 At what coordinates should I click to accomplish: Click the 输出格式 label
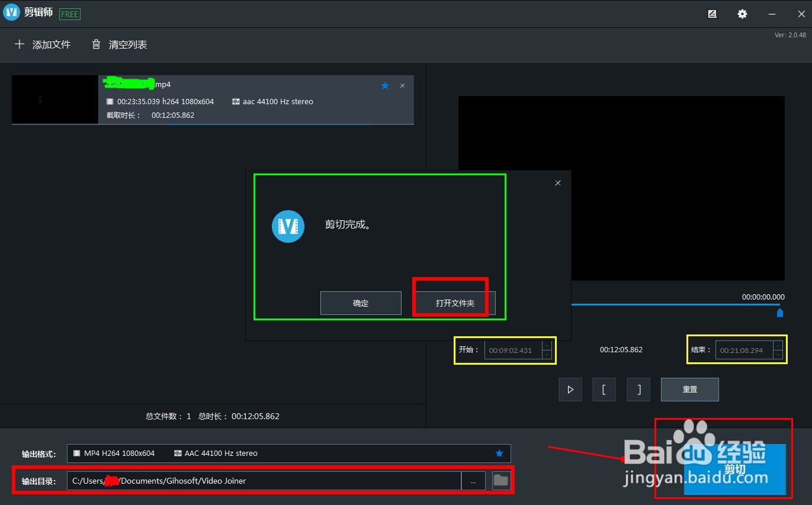point(39,454)
